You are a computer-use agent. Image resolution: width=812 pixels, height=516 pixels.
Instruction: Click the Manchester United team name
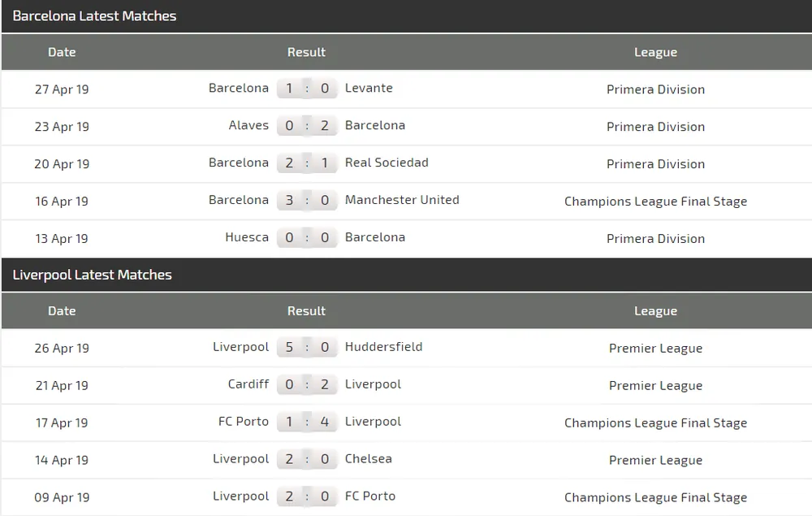(x=402, y=200)
